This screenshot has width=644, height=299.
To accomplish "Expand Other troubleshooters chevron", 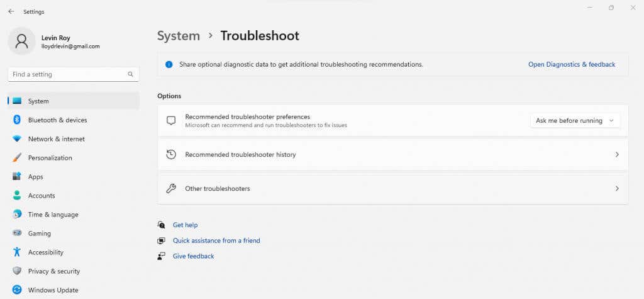I will pos(617,188).
